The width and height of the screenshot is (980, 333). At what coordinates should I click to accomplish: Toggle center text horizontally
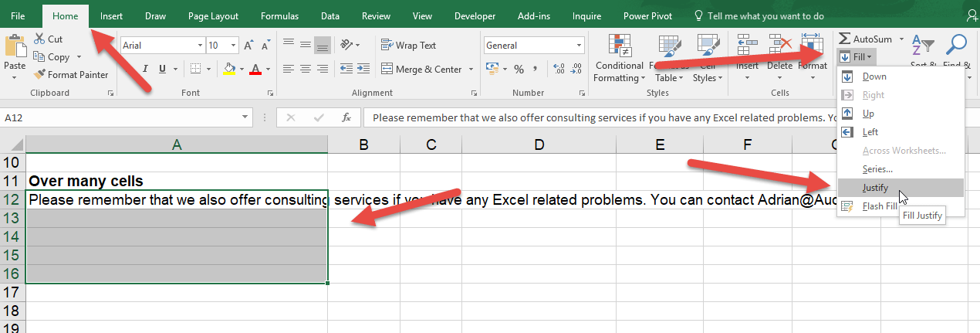point(306,69)
